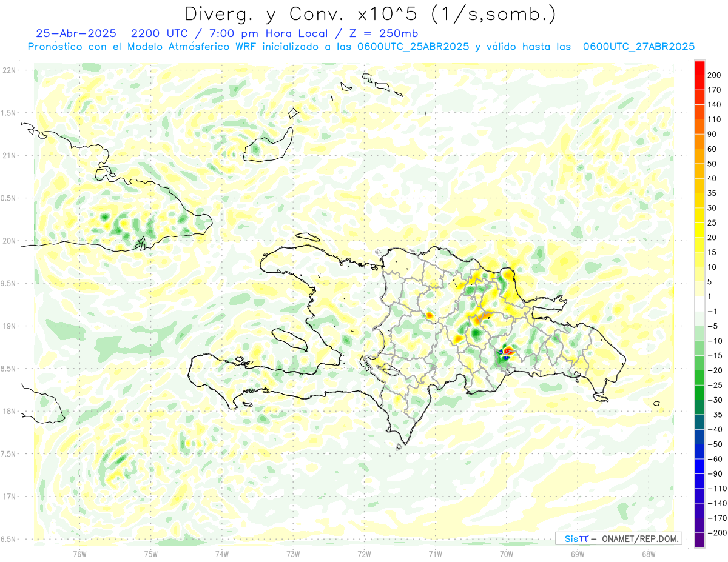Click the '70W' longitude label
The height and width of the screenshot is (562, 728).
pyautogui.click(x=507, y=554)
